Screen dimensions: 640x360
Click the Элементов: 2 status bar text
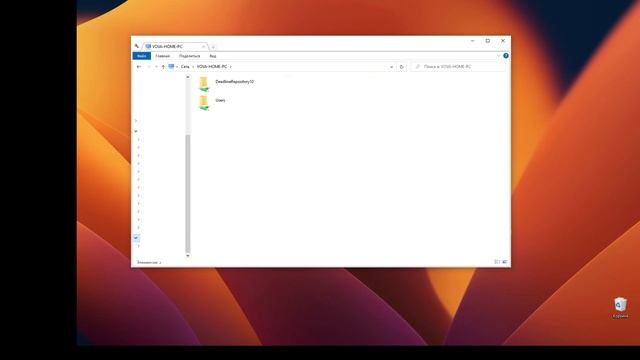click(x=149, y=262)
